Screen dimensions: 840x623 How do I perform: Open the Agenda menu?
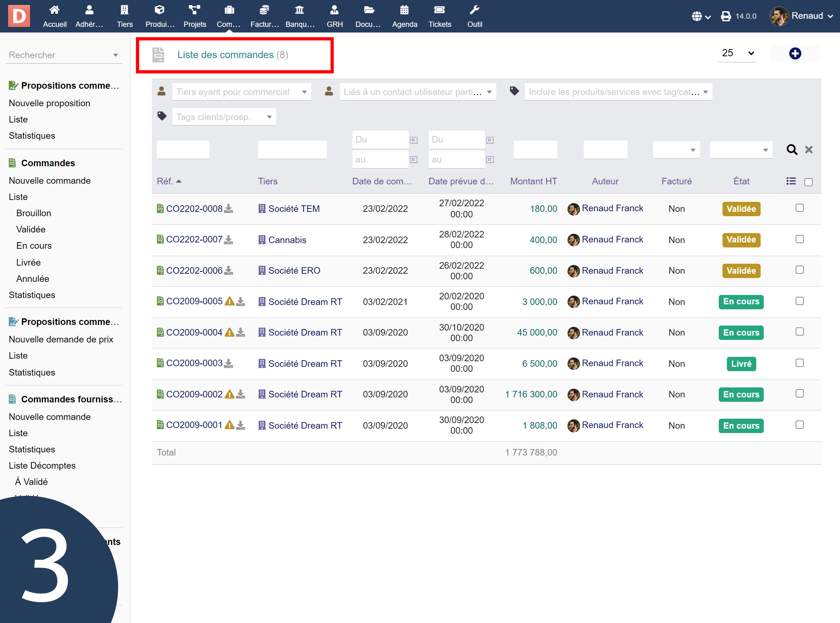pyautogui.click(x=404, y=16)
